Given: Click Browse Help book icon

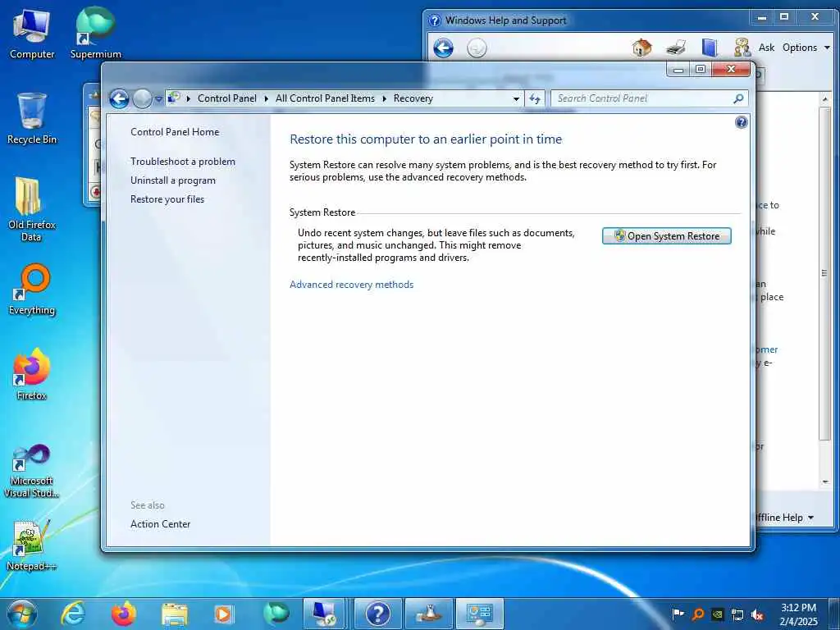Looking at the screenshot, I should point(710,48).
